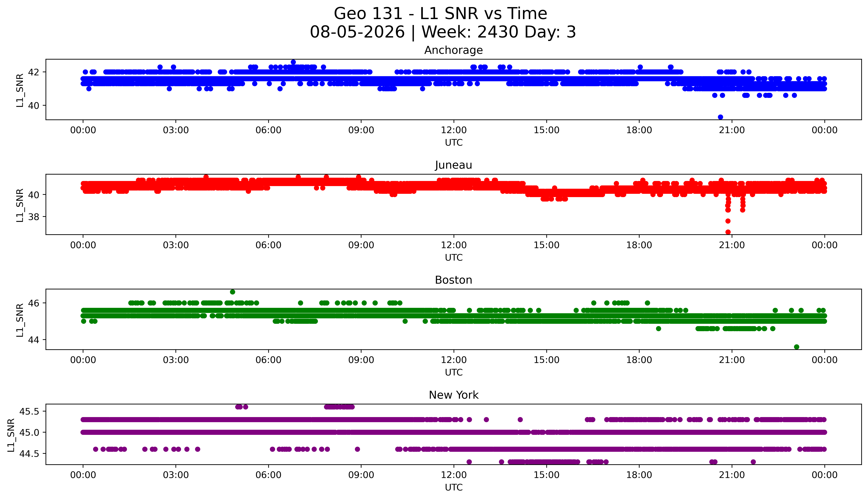Viewport: 868px width, 499px height.
Task: Click the date and week subtitle line
Action: point(443,32)
